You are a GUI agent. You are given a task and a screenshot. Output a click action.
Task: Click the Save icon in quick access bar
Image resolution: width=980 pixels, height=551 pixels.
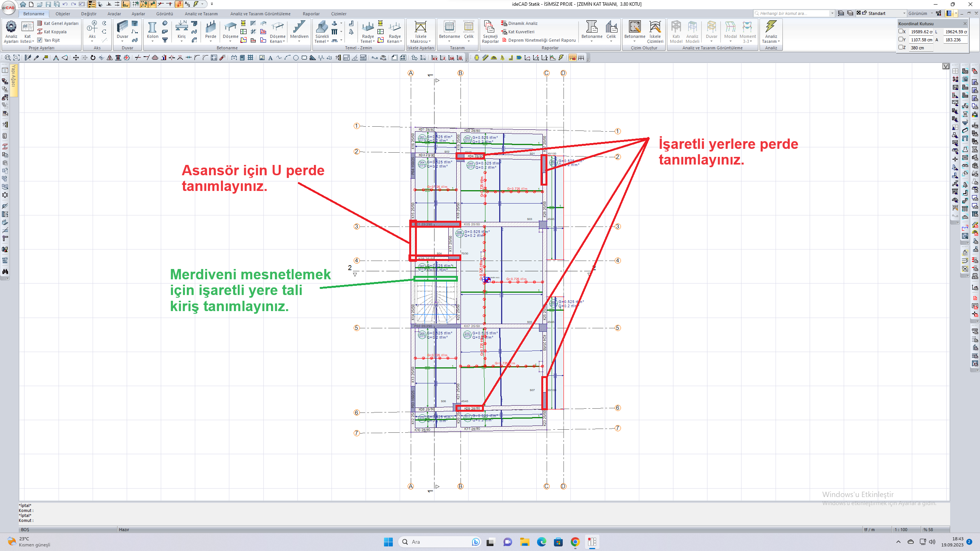pos(48,4)
